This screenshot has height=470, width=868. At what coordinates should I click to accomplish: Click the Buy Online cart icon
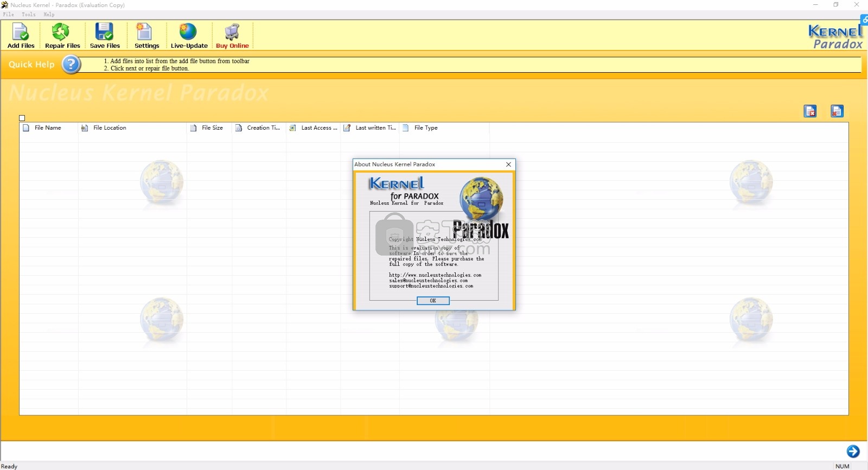232,36
